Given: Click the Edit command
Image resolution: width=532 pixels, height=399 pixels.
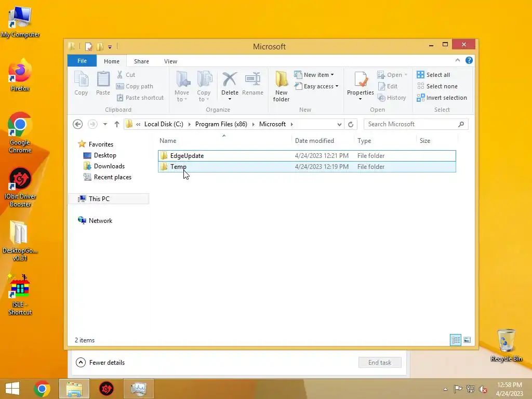Looking at the screenshot, I should click(388, 86).
